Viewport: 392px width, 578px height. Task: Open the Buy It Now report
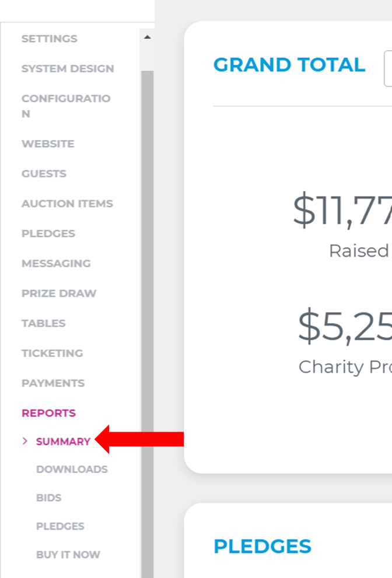(68, 555)
